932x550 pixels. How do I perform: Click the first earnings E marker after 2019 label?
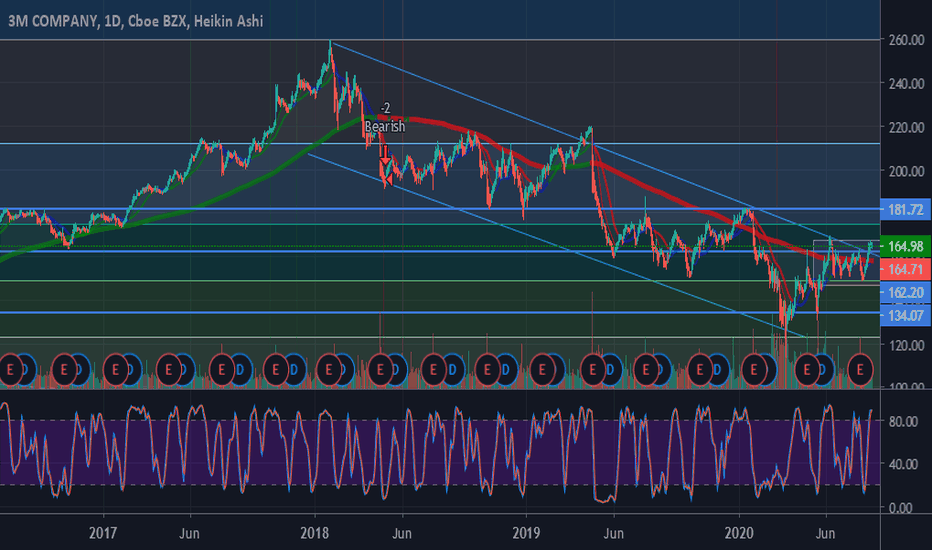click(x=541, y=370)
